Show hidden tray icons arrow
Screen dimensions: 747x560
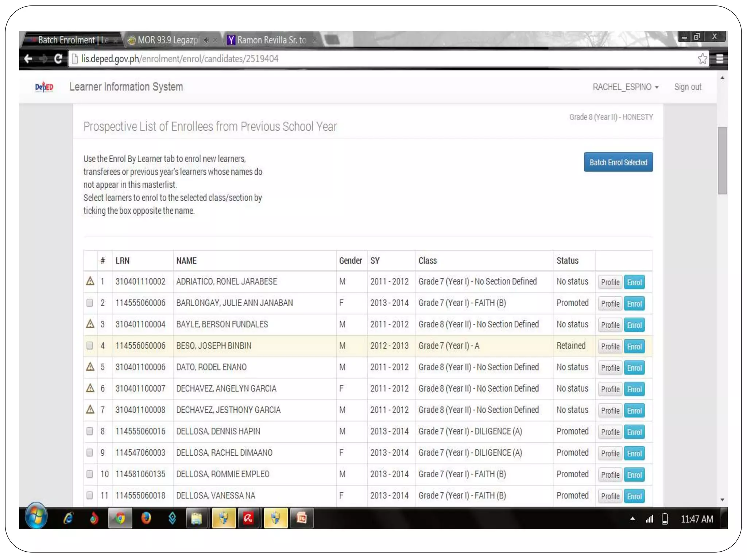click(632, 518)
